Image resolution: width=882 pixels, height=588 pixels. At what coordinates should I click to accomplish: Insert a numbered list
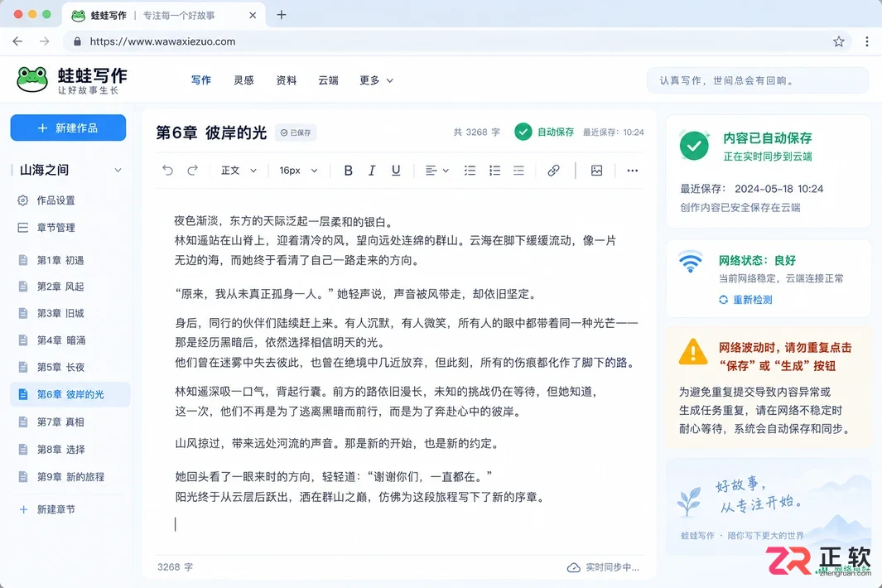click(x=494, y=171)
